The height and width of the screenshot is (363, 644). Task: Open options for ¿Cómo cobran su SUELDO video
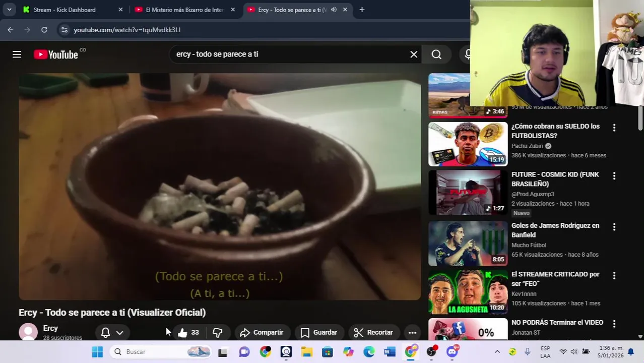pos(614,128)
